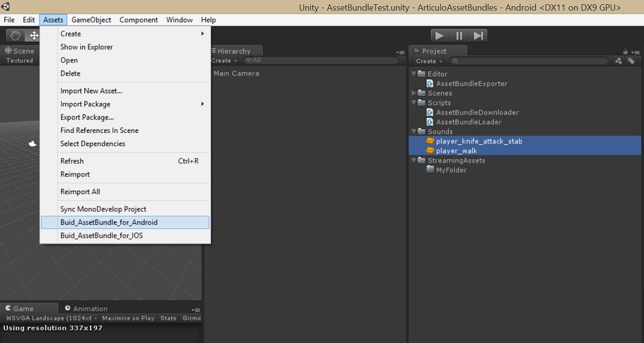Screen dimensions: 644x343
Task: Choose Buid_AssetBundle_for_IOS menu entry
Action: pos(101,235)
